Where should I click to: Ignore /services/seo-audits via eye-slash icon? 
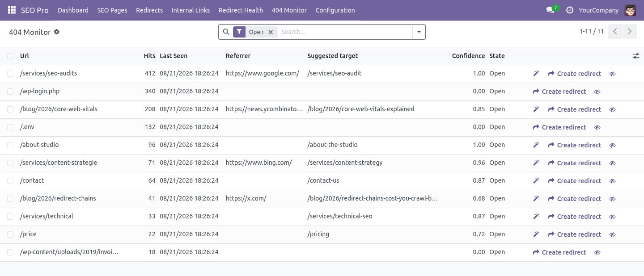(x=613, y=74)
